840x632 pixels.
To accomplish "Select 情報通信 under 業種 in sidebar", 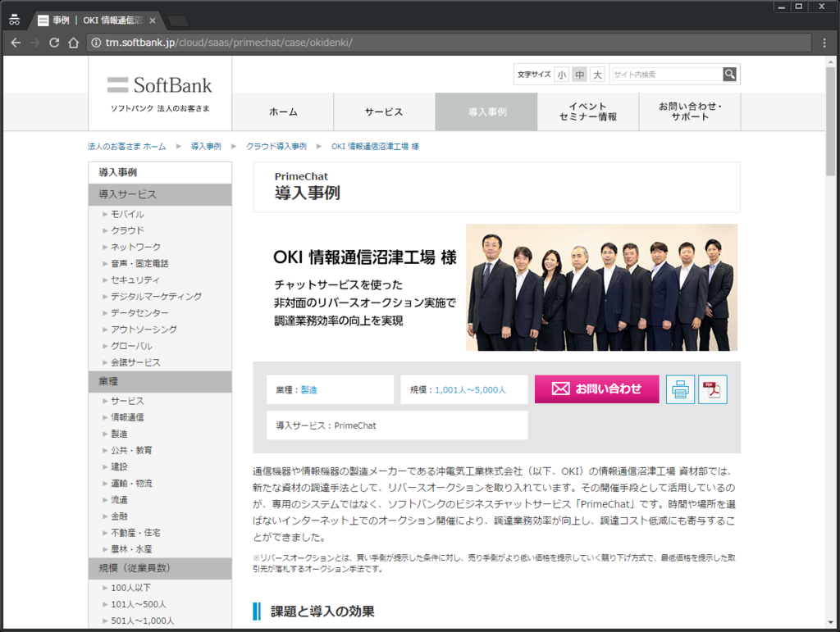I will click(127, 417).
